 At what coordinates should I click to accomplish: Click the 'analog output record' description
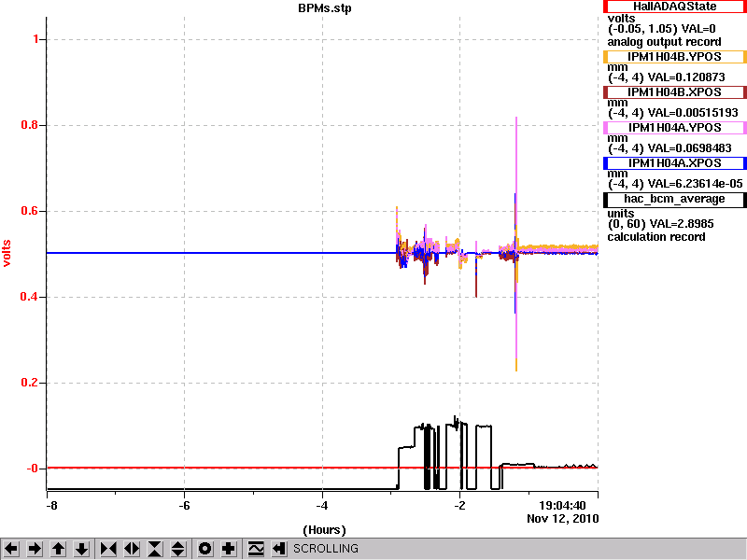point(664,42)
